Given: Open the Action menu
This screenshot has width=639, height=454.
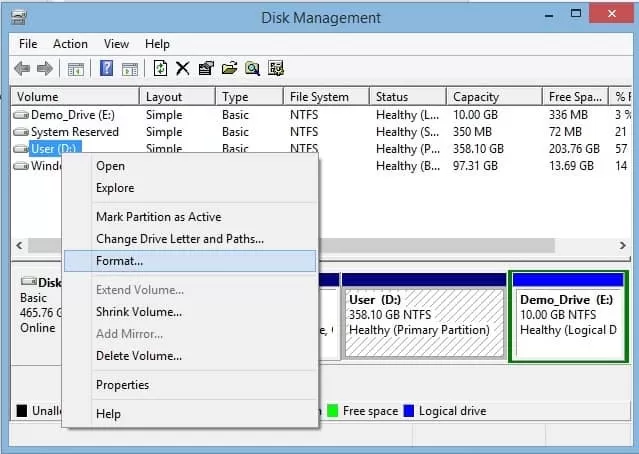Looking at the screenshot, I should (x=70, y=44).
